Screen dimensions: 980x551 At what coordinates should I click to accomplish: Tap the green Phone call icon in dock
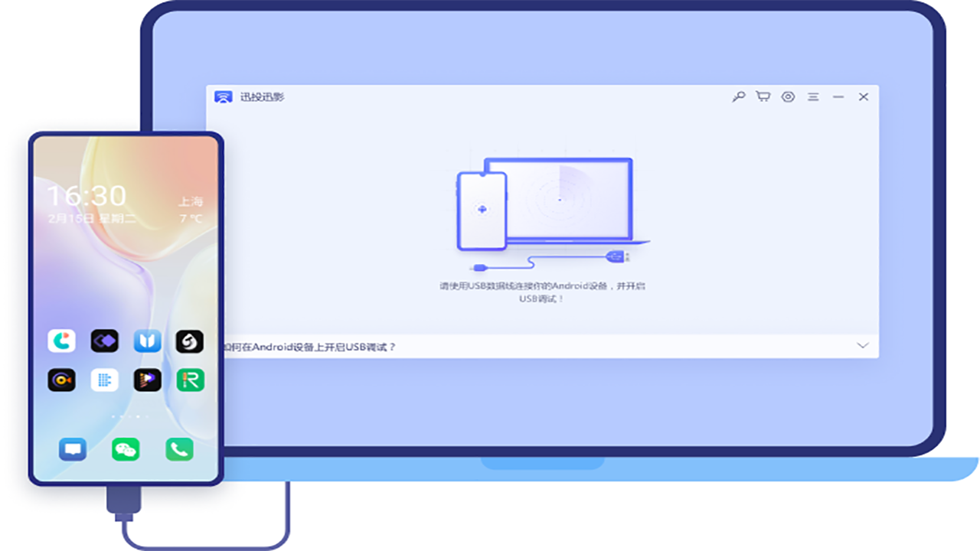point(179,449)
